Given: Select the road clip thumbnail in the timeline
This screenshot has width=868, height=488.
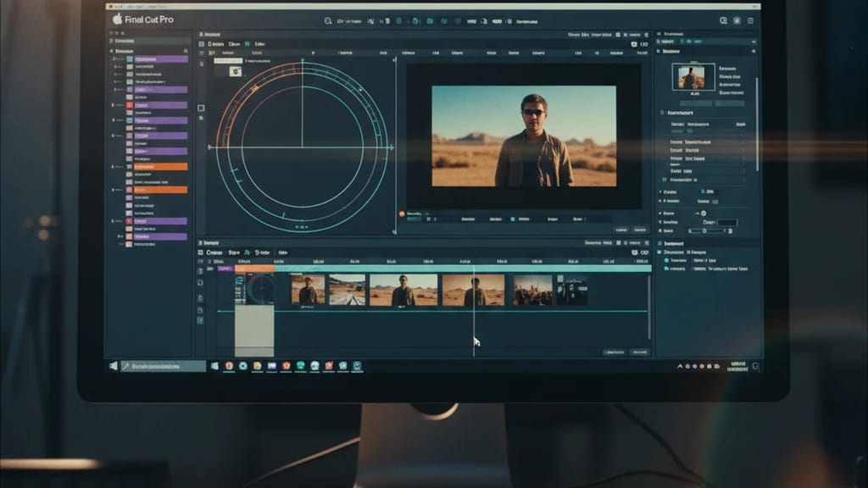Looking at the screenshot, I should [x=347, y=290].
